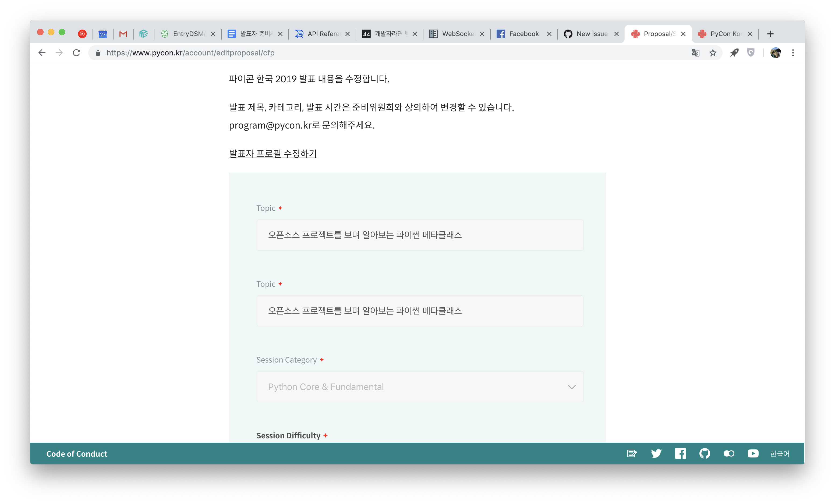Viewport: 835px width, 504px height.
Task: Open your Chrome profile avatar menu
Action: tap(776, 53)
